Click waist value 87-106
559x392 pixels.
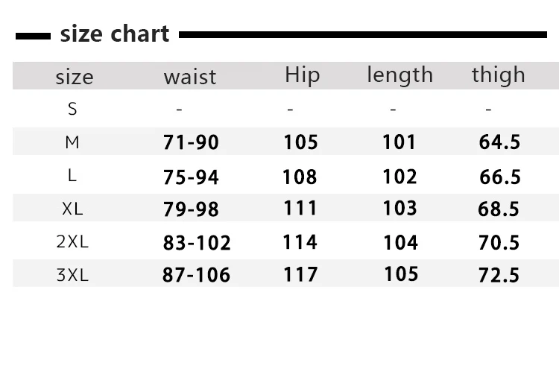[196, 275]
